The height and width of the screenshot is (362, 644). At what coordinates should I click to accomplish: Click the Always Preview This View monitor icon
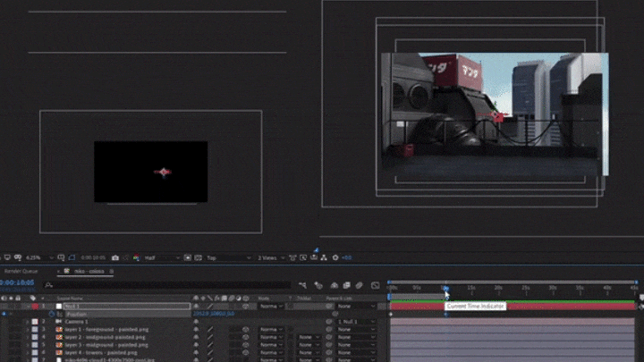(7, 257)
